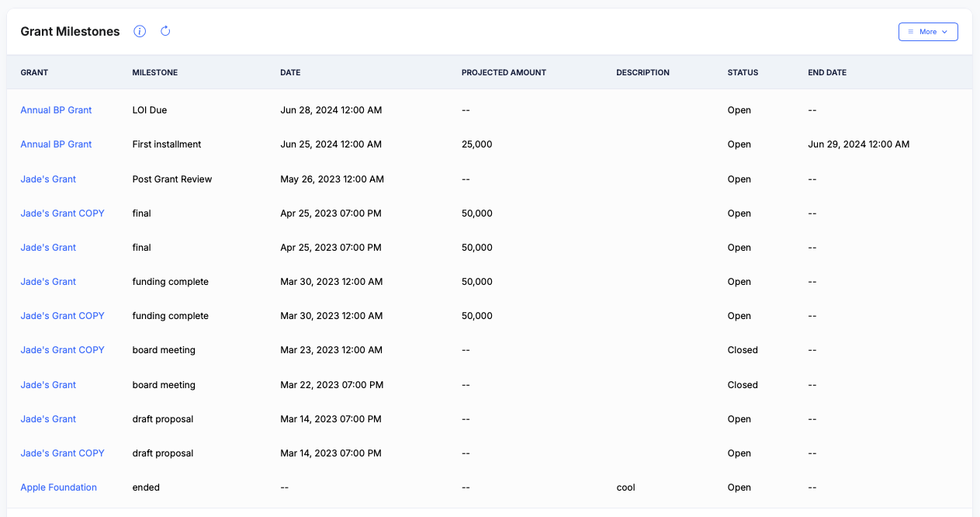Click the DESCRIPTION column header
This screenshot has width=980, height=517.
[642, 72]
